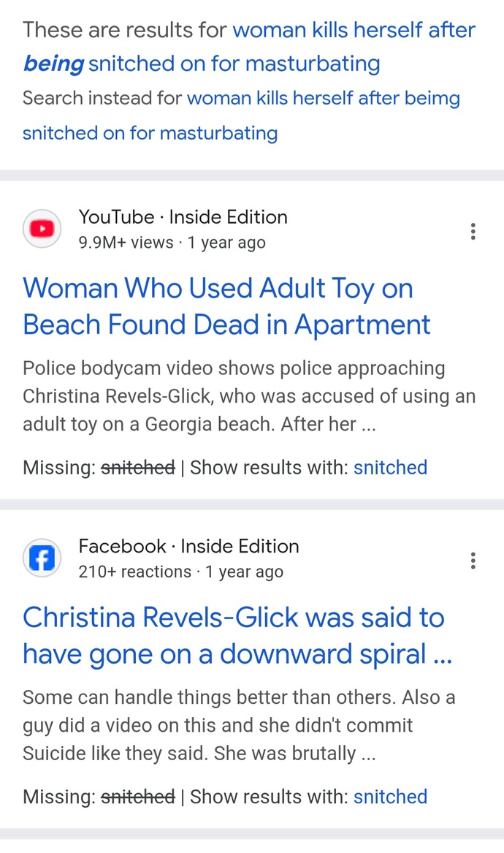
Task: Show results with 'snitched' under Facebook result
Action: point(390,797)
